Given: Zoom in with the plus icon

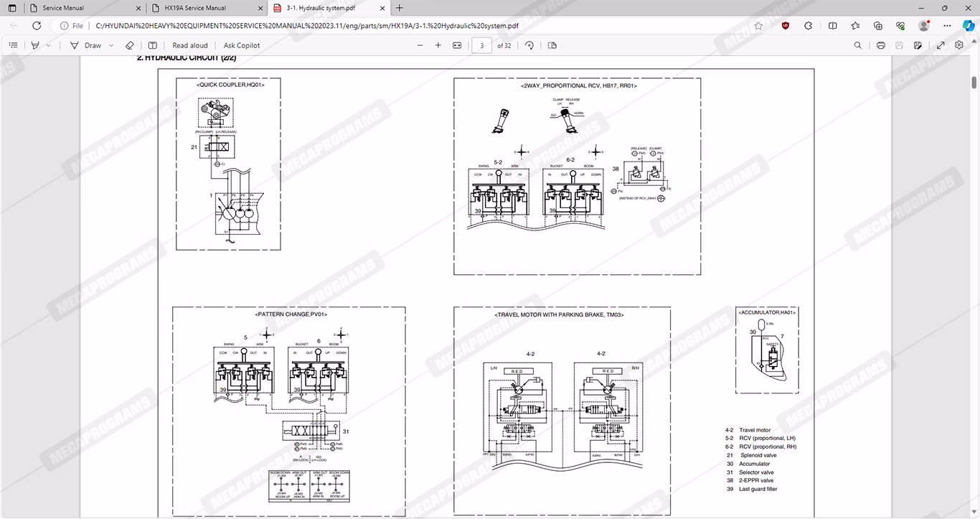Looking at the screenshot, I should tap(438, 45).
